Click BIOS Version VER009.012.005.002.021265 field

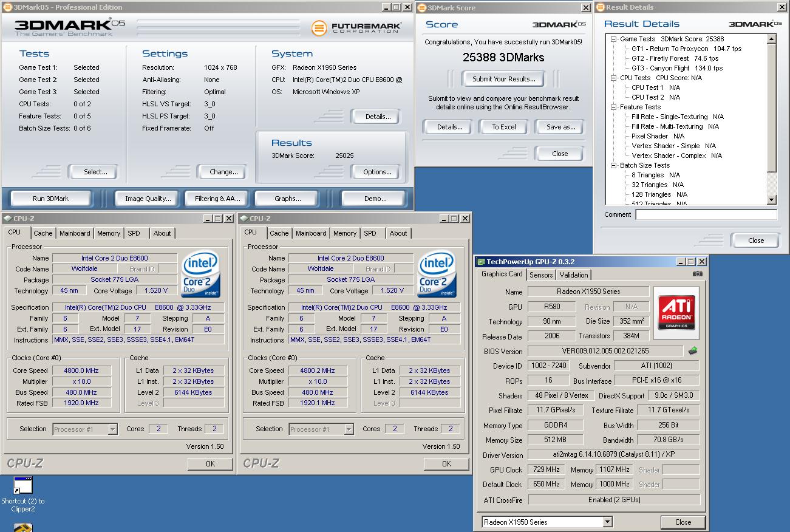point(605,351)
